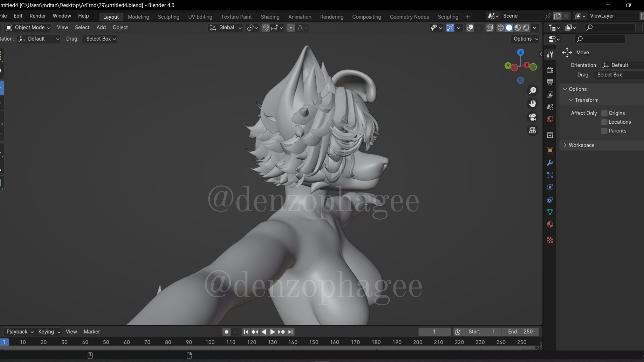Open the Object Mode dropdown
This screenshot has height=362, width=644.
[28, 27]
